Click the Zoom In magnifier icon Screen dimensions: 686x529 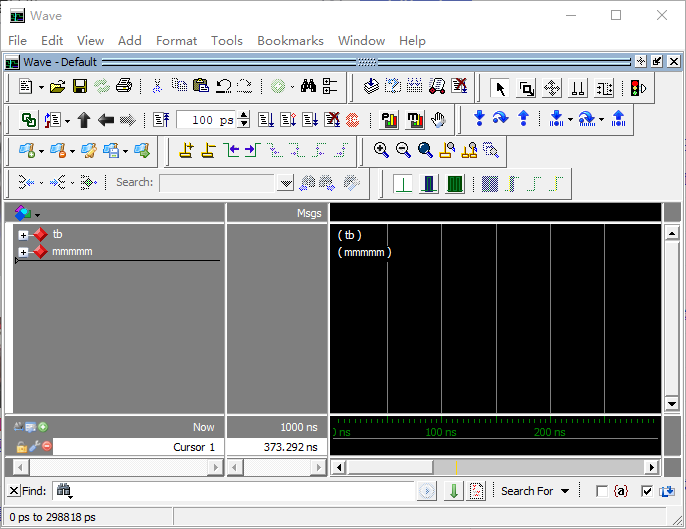pyautogui.click(x=381, y=150)
